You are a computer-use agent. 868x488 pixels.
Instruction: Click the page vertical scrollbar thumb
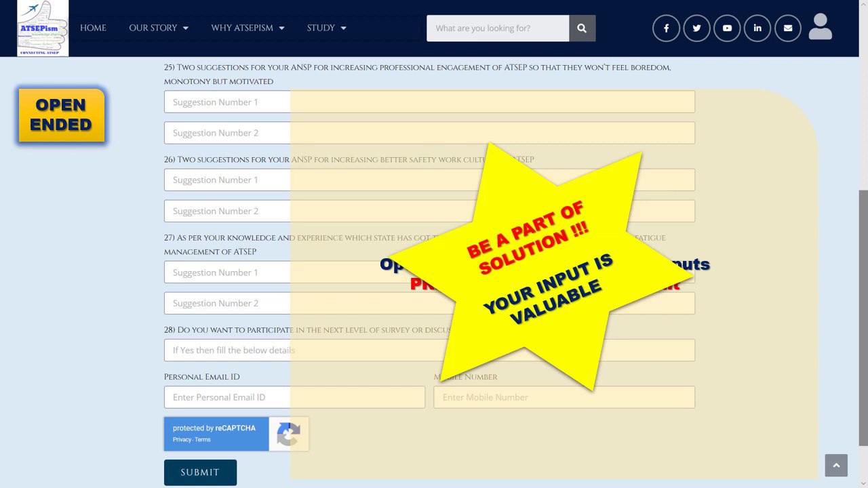(x=863, y=318)
